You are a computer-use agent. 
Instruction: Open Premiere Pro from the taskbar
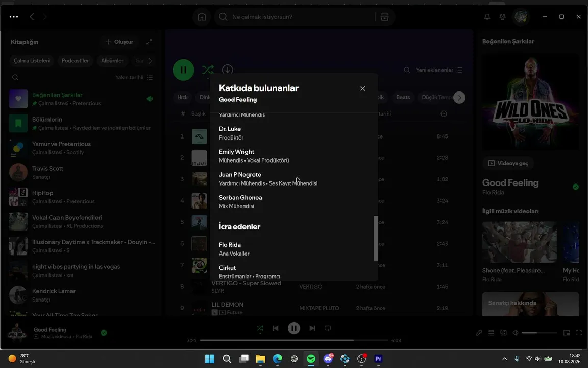click(x=378, y=359)
